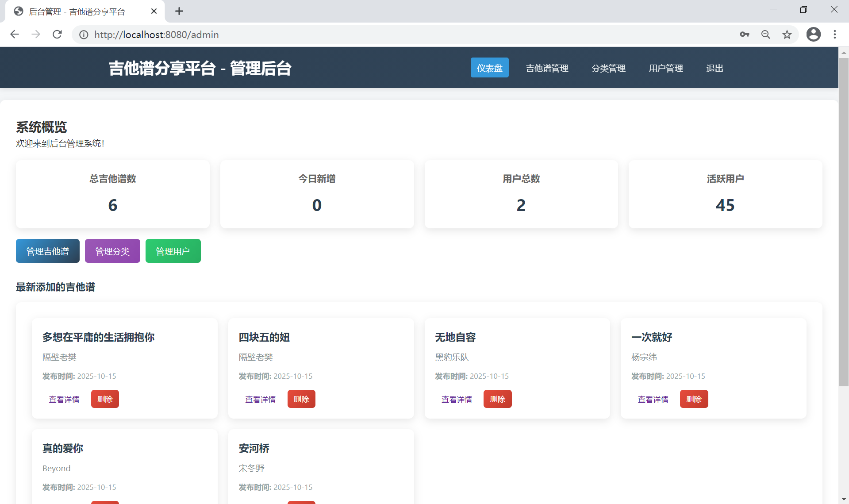View the site information icon

pos(84,35)
